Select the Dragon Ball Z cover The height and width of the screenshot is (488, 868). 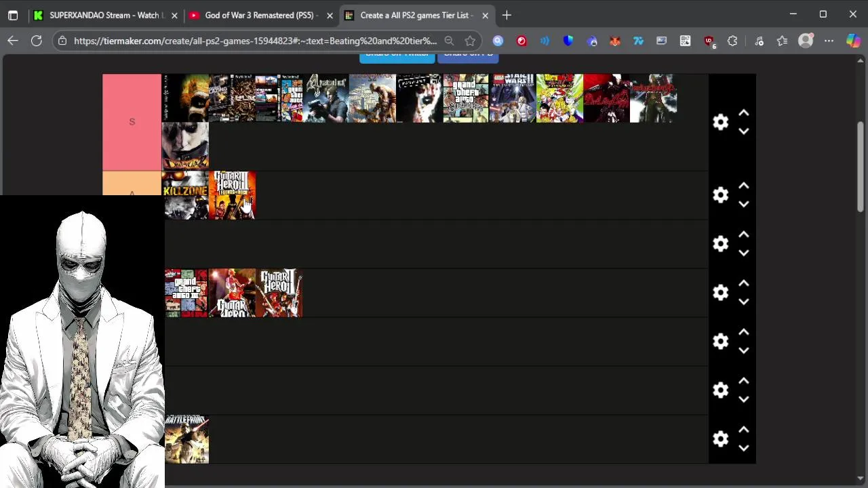click(559, 98)
